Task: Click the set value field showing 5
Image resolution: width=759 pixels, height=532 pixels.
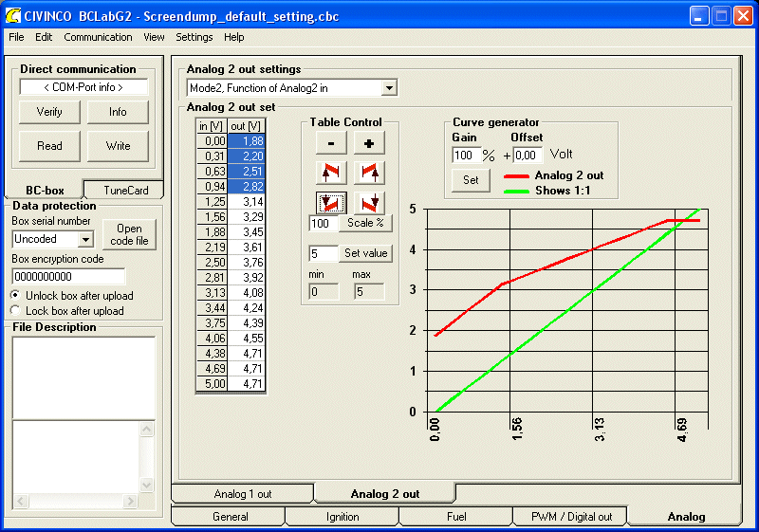Action: point(324,254)
